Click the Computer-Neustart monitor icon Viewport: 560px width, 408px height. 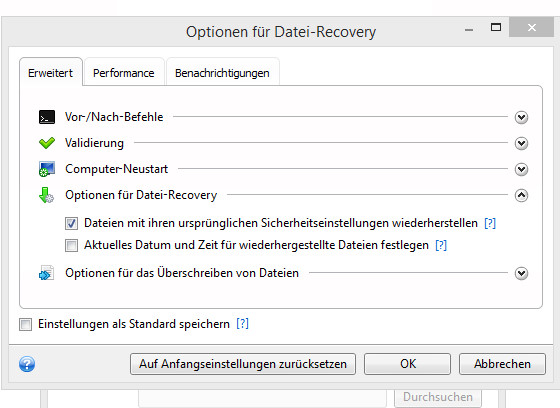47,169
